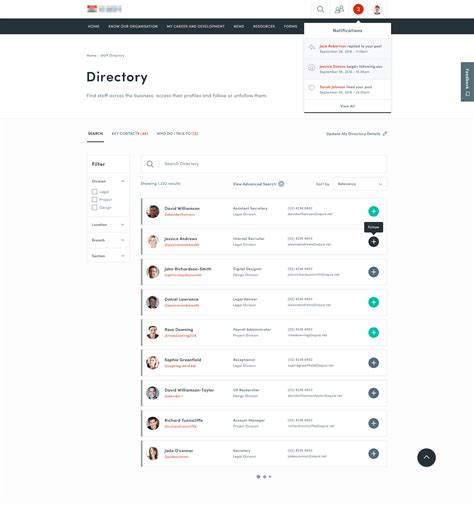Image resolution: width=474 pixels, height=505 pixels.
Task: Click the site logo at top left
Action: tap(104, 9)
